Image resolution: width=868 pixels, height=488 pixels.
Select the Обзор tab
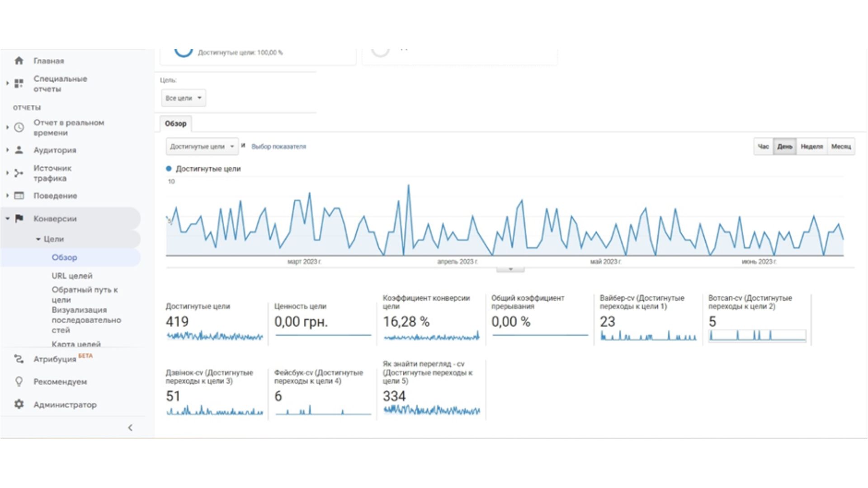(x=176, y=124)
